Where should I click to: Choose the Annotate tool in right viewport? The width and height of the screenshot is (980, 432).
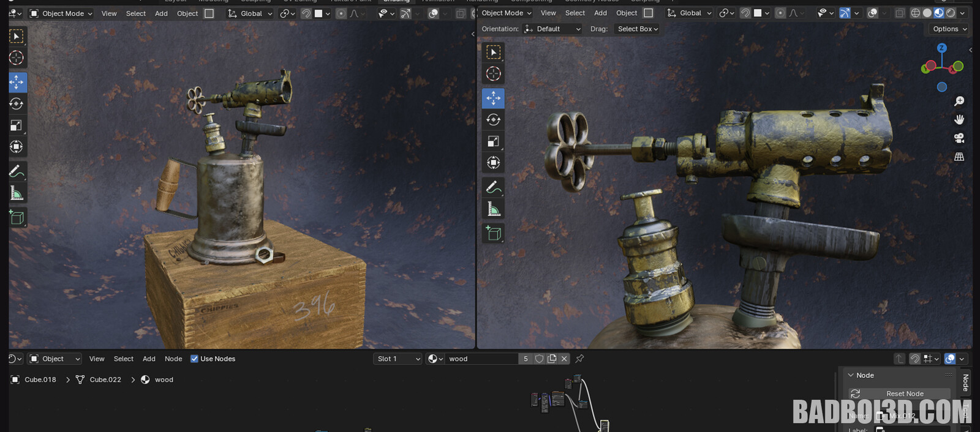pyautogui.click(x=494, y=187)
